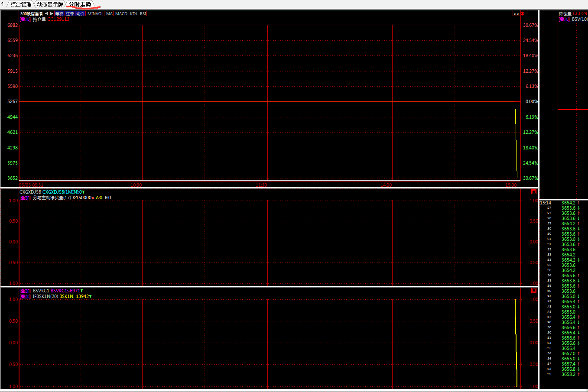Select the KDJ indicator
Image resolution: width=588 pixels, height=392 pixels.
pyautogui.click(x=133, y=14)
